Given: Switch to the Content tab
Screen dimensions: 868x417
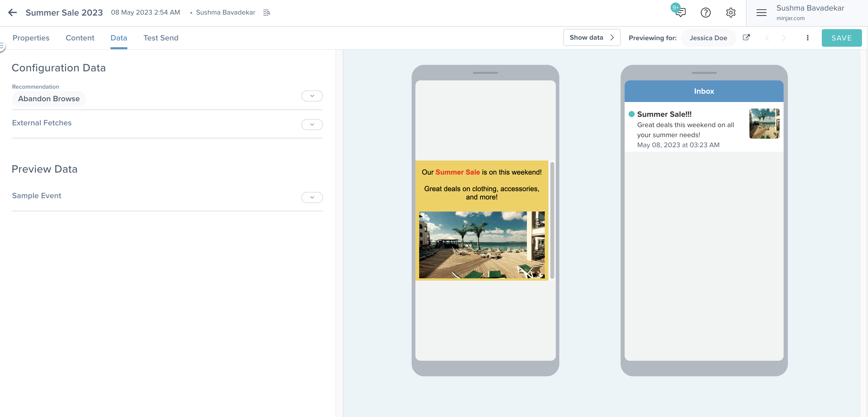Looking at the screenshot, I should click(x=80, y=38).
